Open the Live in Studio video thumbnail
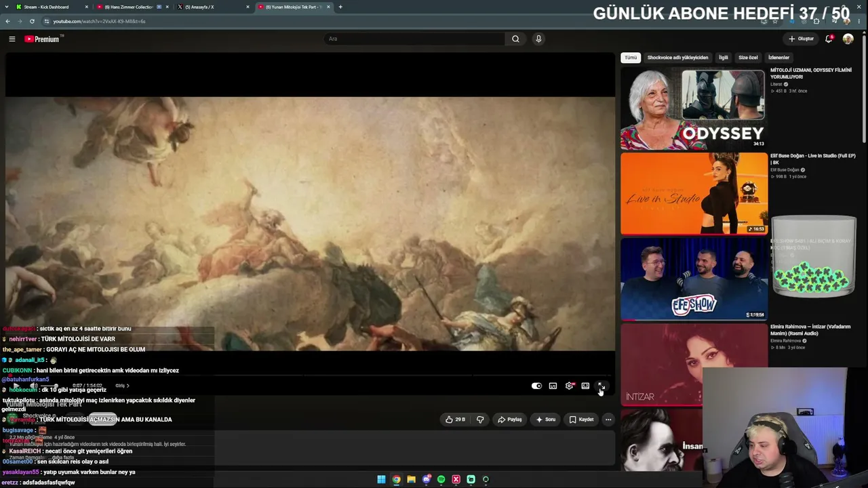Viewport: 868px width, 488px height. [693, 193]
